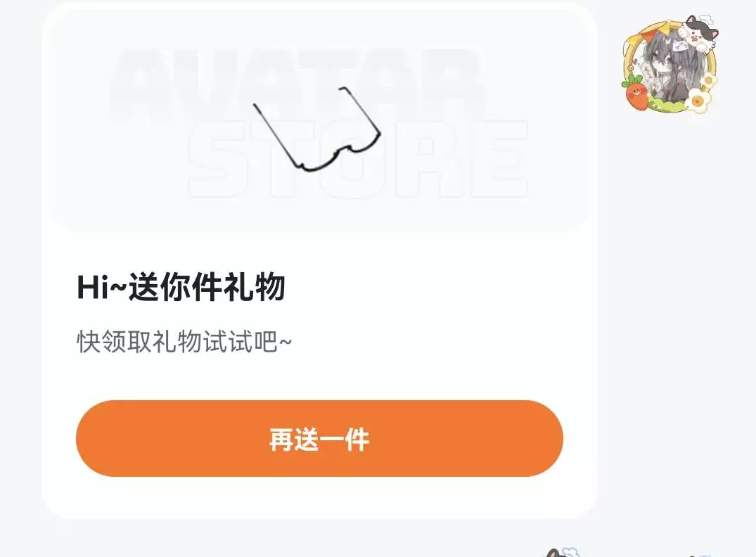Click the fried egg decoration on avatar
This screenshot has height=557, width=756.
point(697,101)
